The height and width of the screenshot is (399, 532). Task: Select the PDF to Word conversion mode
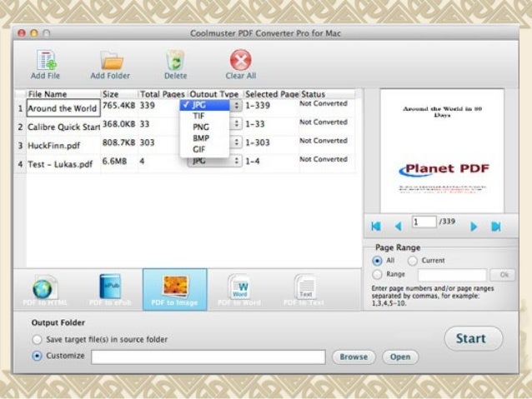[239, 290]
